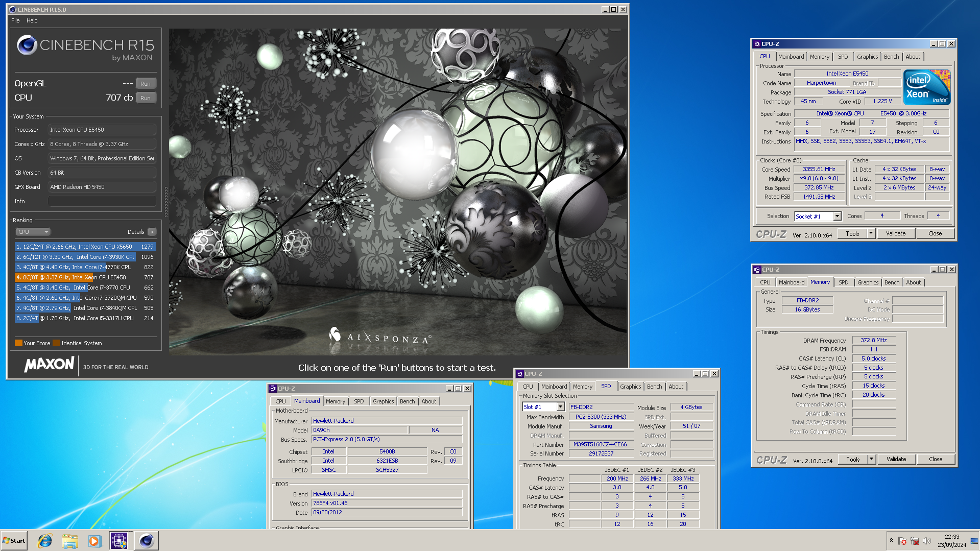Launch Internet Explorer from the taskbar

45,541
